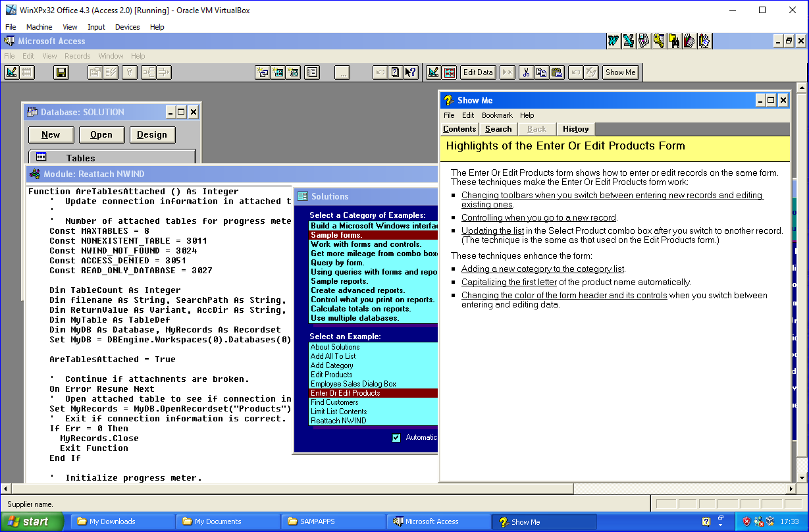Open the Bookmark menu in Show Me
Viewport: 809px width, 532px height.
coord(497,115)
